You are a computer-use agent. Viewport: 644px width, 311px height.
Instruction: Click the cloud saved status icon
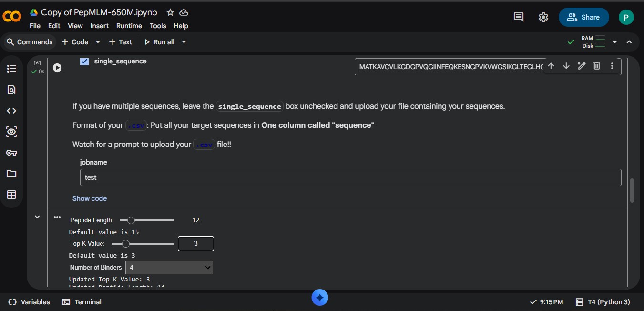[184, 12]
